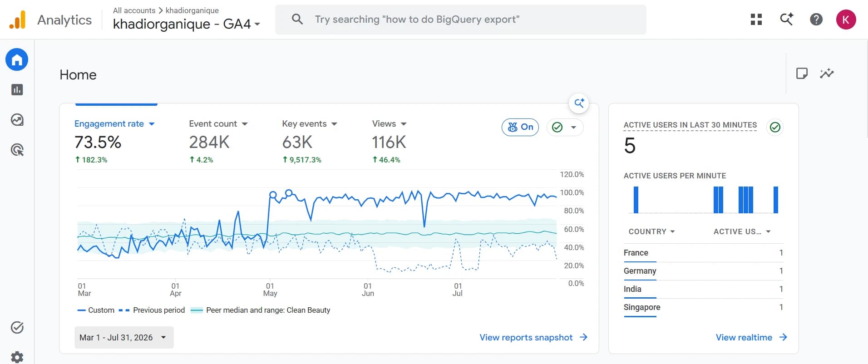Viewport: 868px width, 364px height.
Task: Select the Singapore country row
Action: click(x=703, y=307)
